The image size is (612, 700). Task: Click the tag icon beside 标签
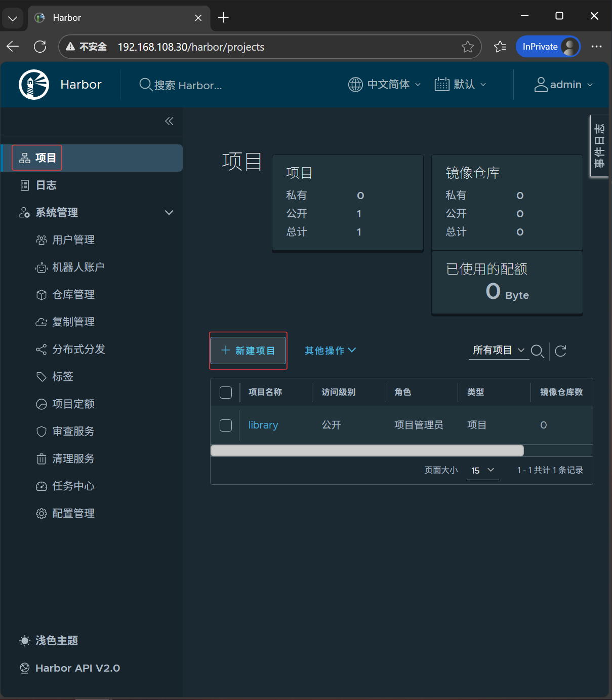[x=42, y=377]
